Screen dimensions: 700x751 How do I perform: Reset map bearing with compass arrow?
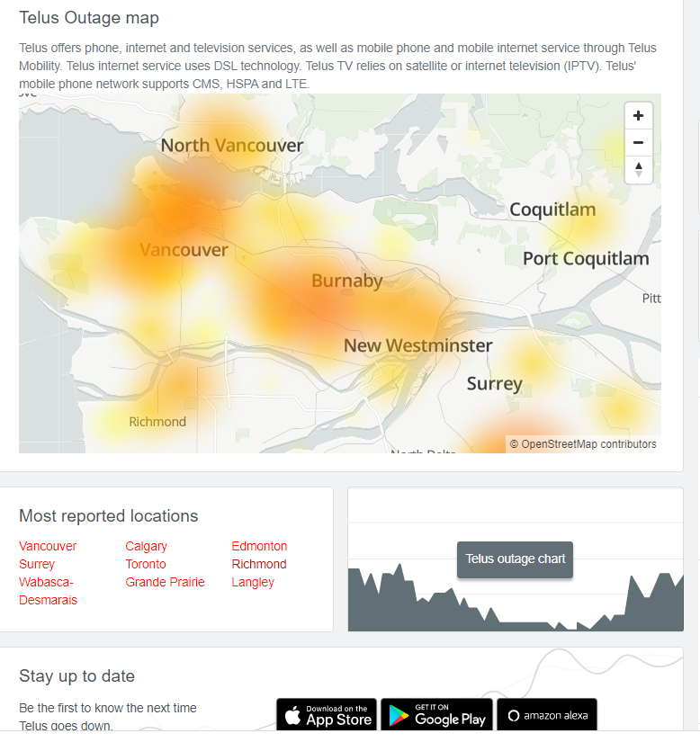pyautogui.click(x=638, y=170)
